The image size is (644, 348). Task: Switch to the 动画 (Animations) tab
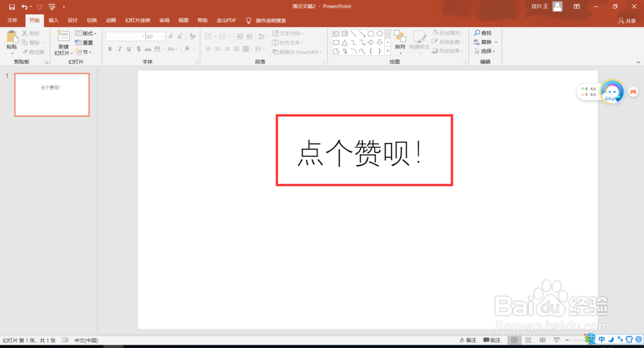(111, 21)
